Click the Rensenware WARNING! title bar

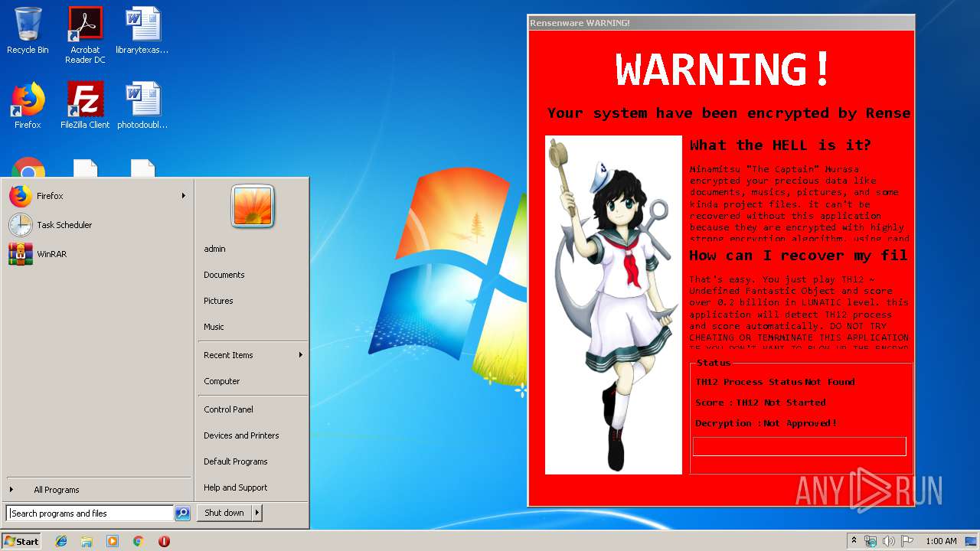tap(721, 23)
